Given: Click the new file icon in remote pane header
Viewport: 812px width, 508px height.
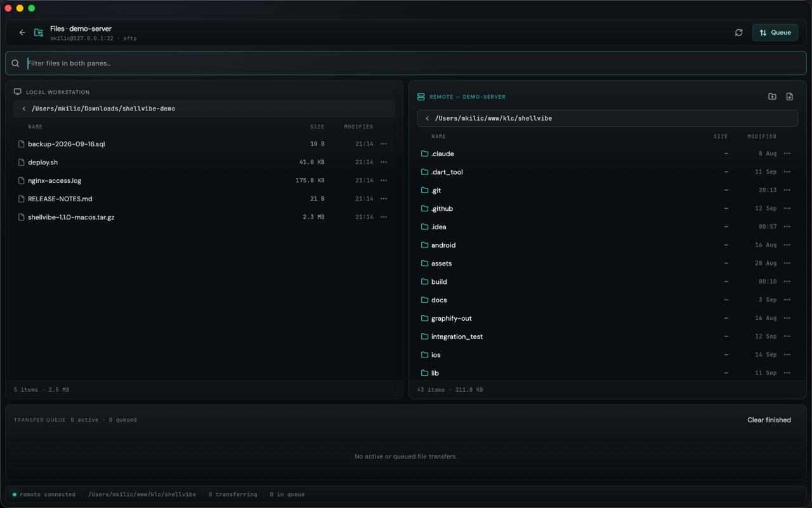Looking at the screenshot, I should (790, 97).
